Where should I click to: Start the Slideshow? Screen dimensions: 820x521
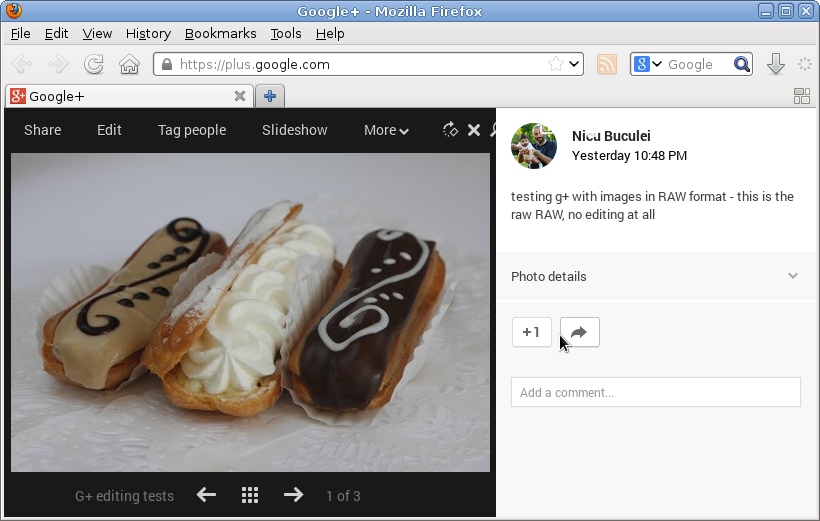point(294,130)
